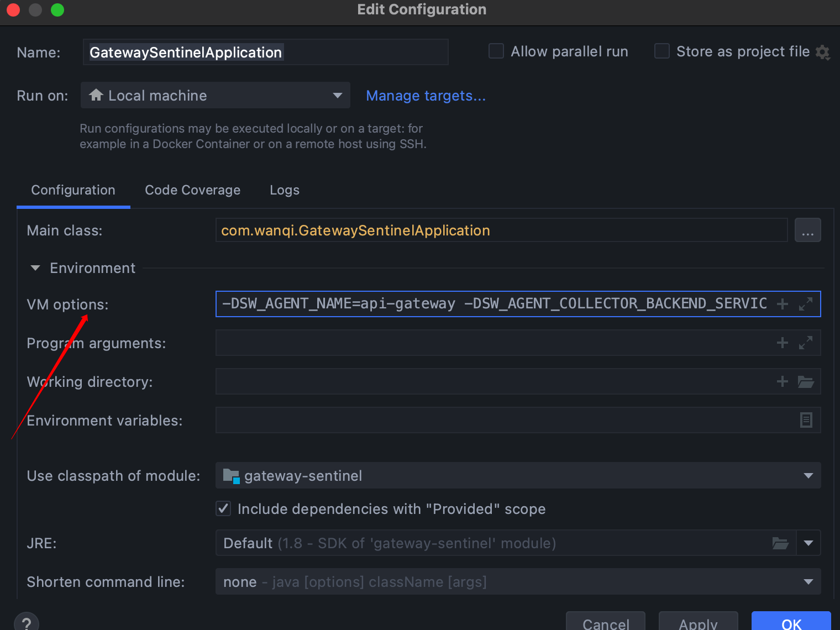Click the plus icon in VM options field
The width and height of the screenshot is (840, 630).
coord(782,304)
